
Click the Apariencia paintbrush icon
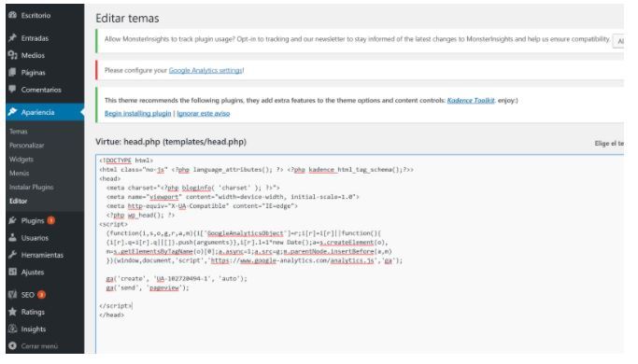click(x=12, y=112)
